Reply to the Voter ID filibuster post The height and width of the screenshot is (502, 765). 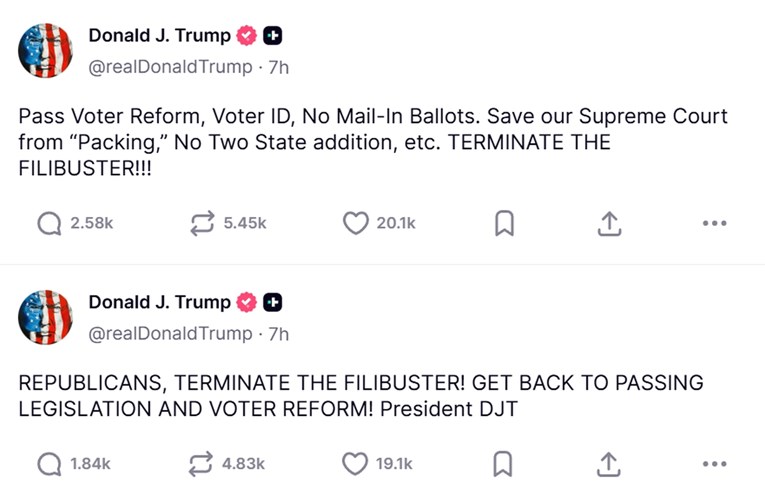[x=49, y=224]
